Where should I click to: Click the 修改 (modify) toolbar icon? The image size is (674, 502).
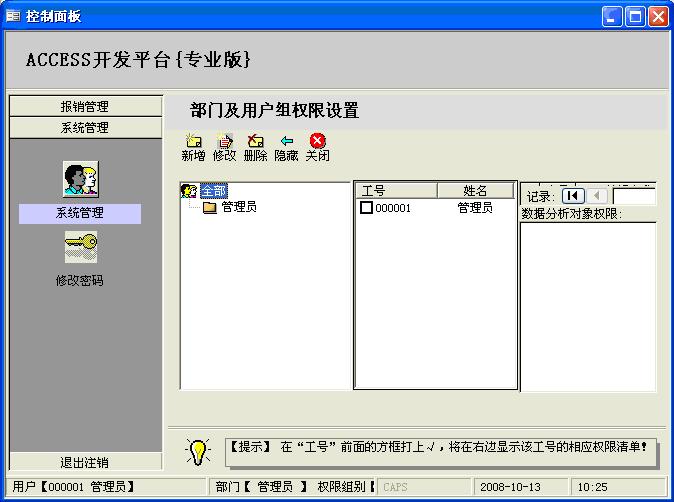coord(224,141)
